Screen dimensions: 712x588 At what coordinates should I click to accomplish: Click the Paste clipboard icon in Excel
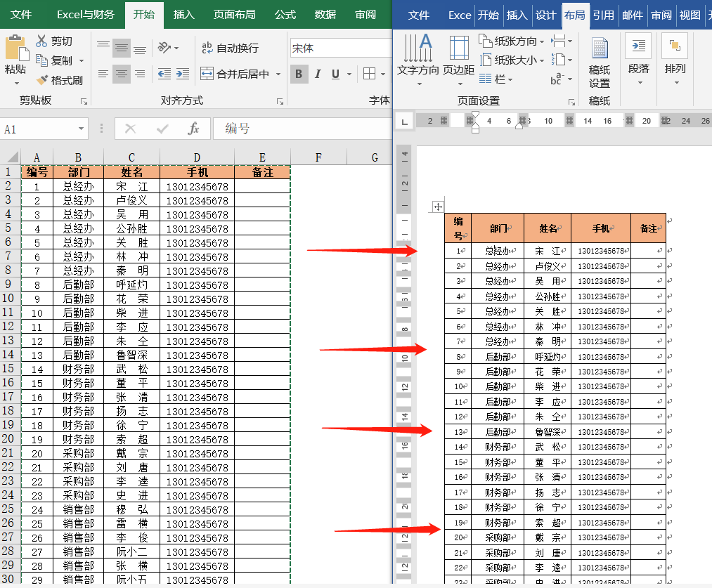coord(16,48)
